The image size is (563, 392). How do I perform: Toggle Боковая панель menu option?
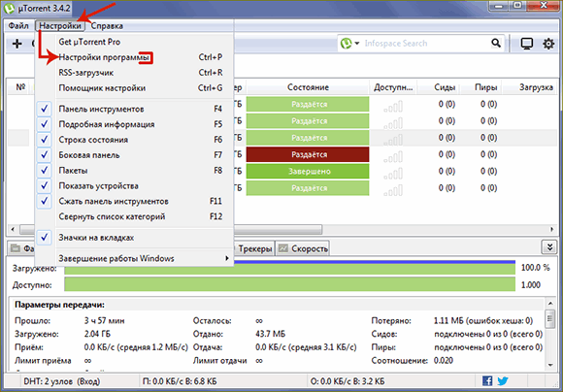[x=134, y=155]
